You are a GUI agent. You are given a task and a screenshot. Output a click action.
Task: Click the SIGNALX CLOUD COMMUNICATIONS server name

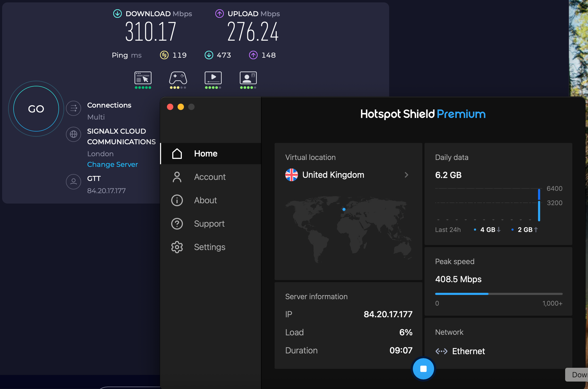click(x=121, y=136)
